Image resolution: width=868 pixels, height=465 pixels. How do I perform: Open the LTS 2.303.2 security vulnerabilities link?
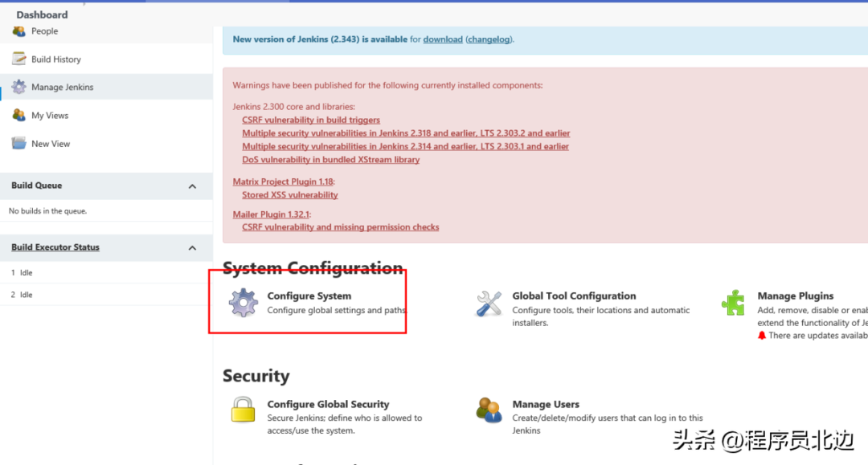tap(406, 133)
